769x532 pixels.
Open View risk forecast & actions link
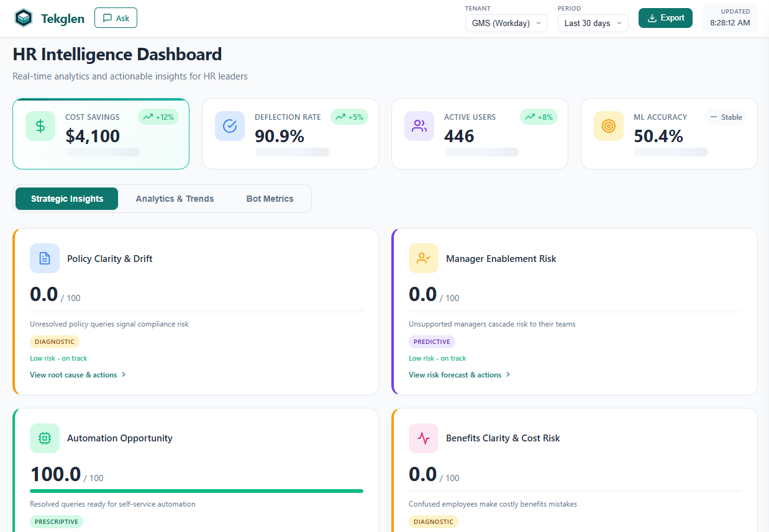456,374
